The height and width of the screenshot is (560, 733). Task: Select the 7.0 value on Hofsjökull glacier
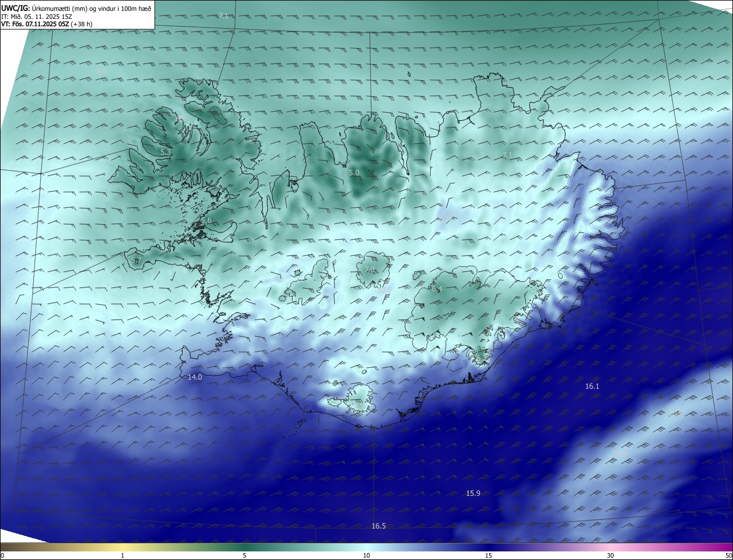[x=369, y=269]
